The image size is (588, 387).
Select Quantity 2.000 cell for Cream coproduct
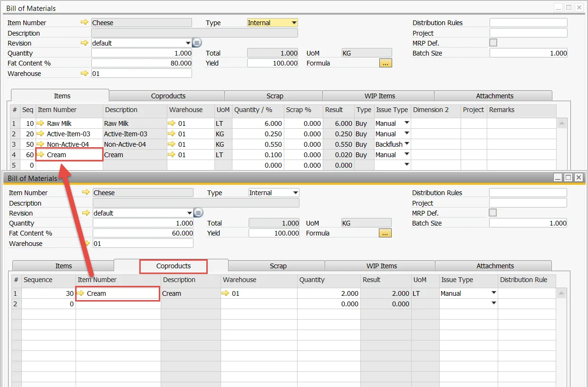[329, 293]
